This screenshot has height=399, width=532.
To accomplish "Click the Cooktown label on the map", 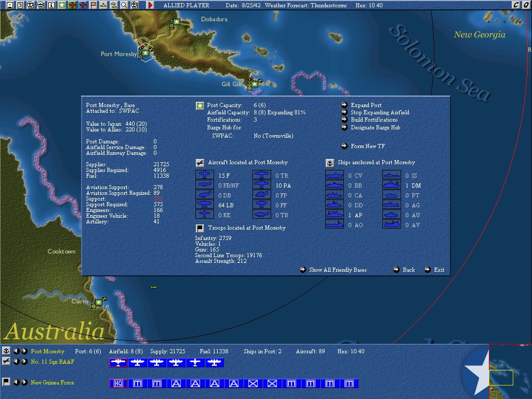I will pos(61,251).
